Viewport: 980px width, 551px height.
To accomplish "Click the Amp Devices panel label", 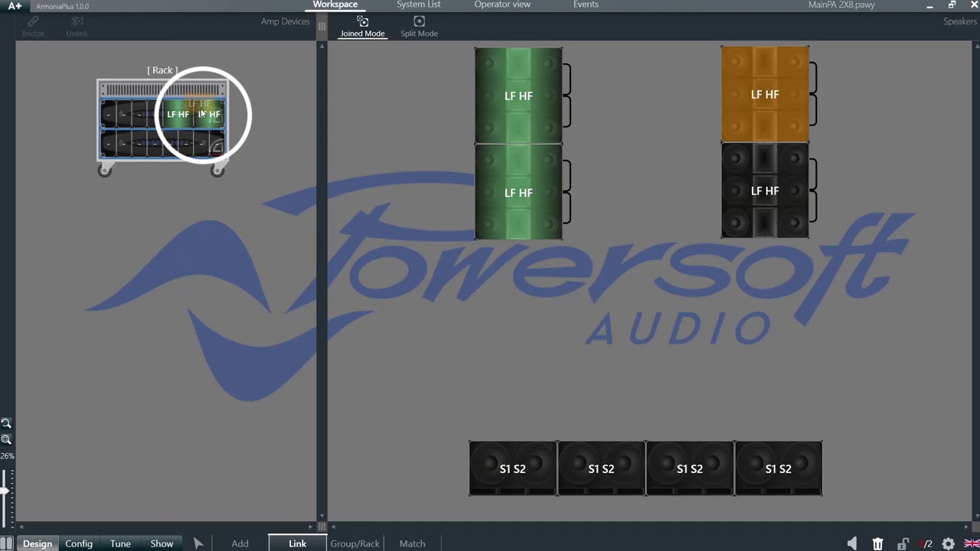I will (285, 21).
